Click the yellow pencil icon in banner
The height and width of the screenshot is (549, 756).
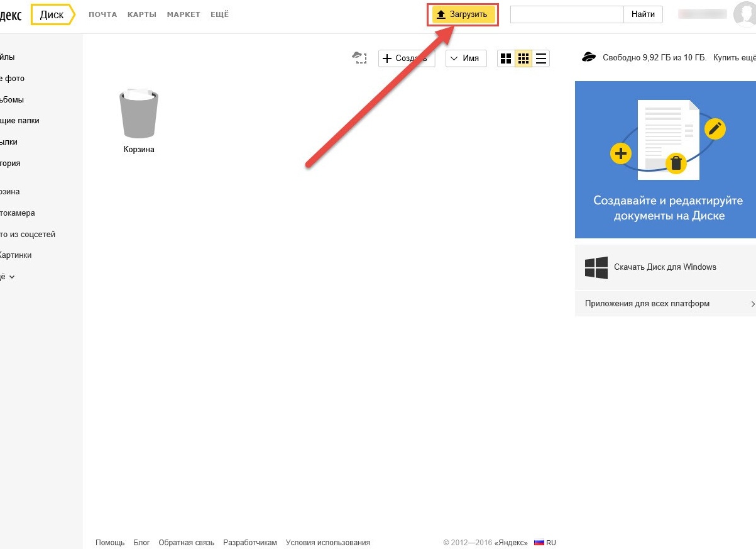[x=715, y=129]
